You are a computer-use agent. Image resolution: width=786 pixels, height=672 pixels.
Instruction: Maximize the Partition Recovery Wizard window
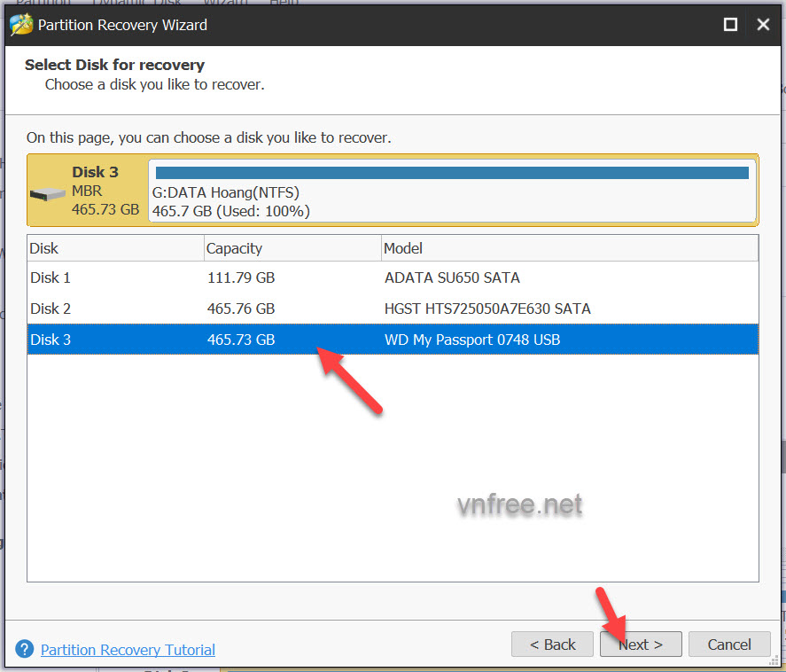click(730, 25)
